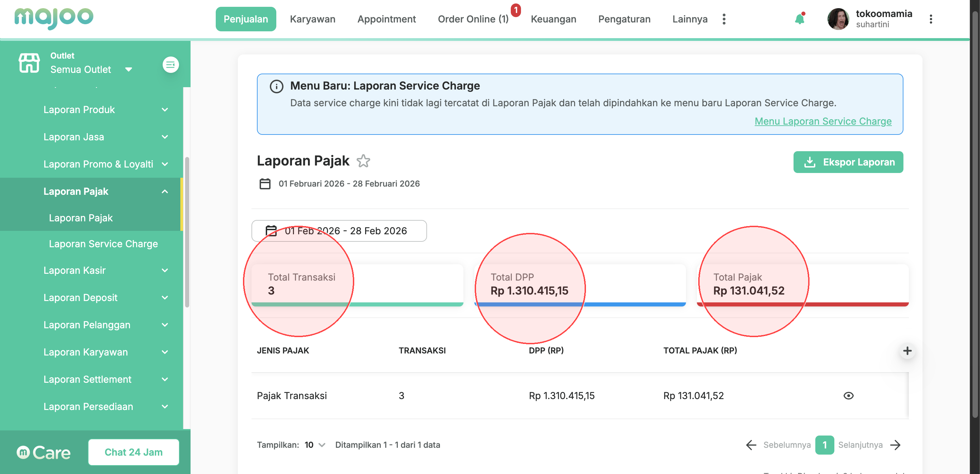Viewport: 980px width, 474px height.
Task: Collapse sidebar with the round menu icon
Action: (x=170, y=65)
